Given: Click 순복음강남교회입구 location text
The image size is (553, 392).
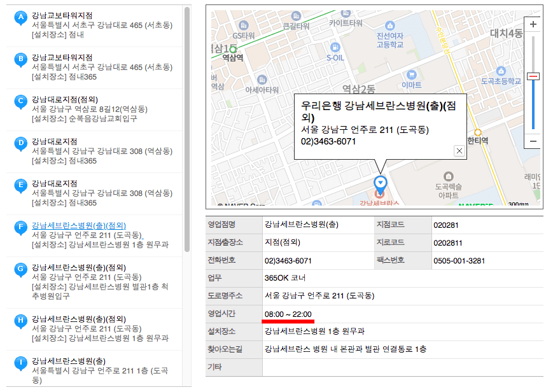Looking at the screenshot, I should 102,118.
